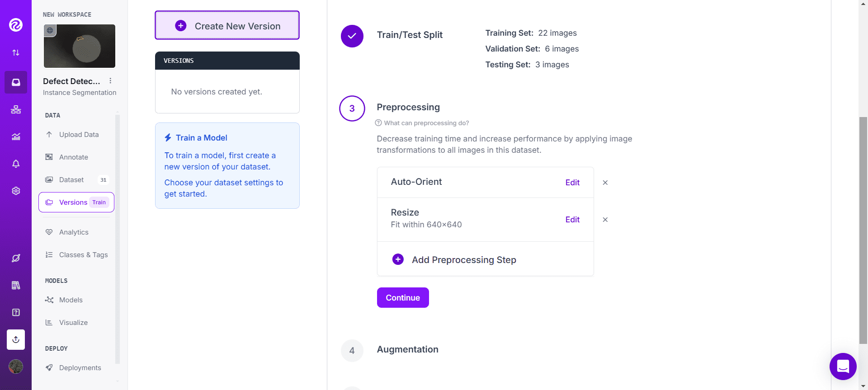Expand the Augmentation step
This screenshot has height=390, width=868.
coord(407,349)
